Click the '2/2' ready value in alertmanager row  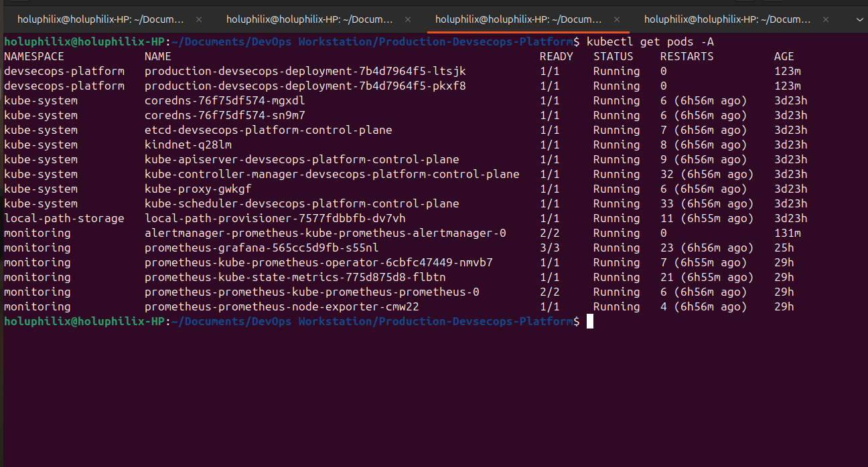(550, 233)
